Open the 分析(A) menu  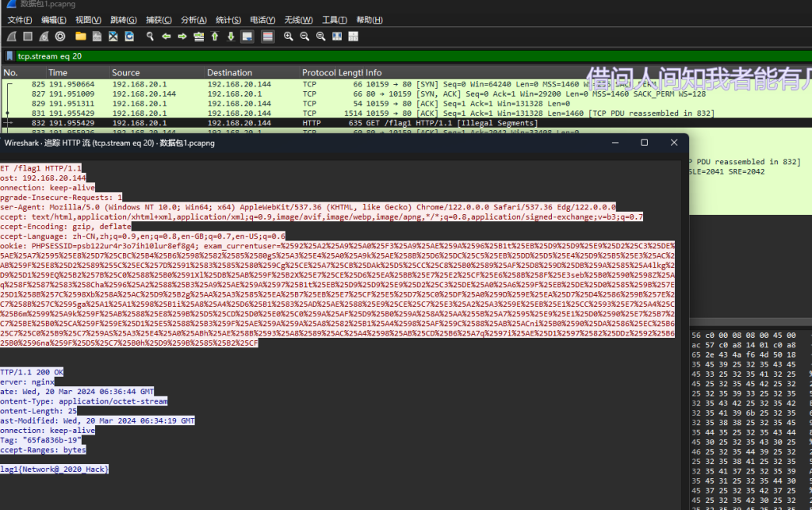(x=193, y=20)
